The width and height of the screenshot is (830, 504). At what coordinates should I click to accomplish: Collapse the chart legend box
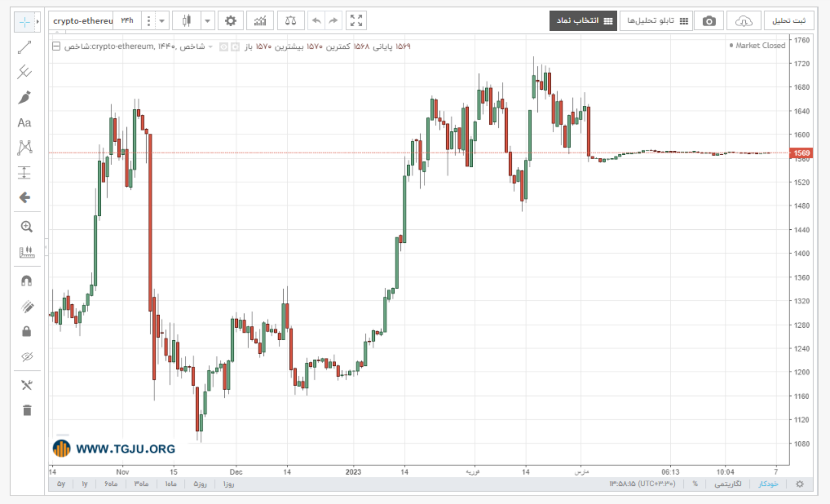[x=56, y=46]
